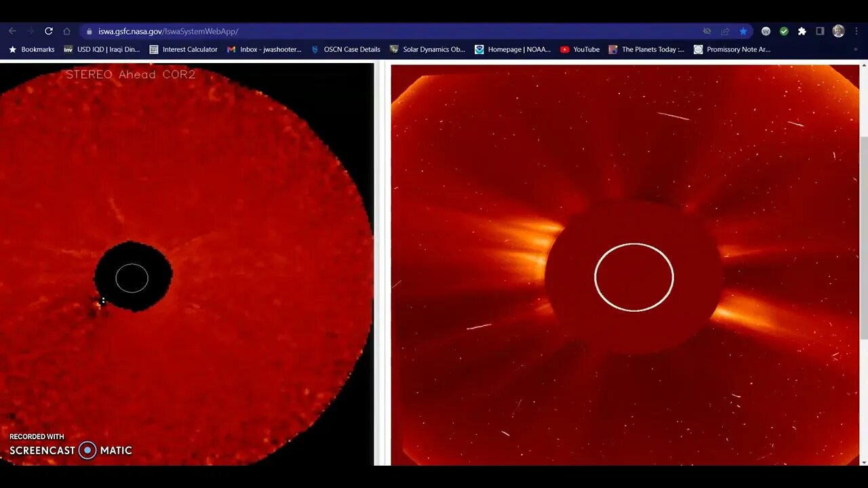This screenshot has height=488, width=868.
Task: Open the Solar Dynamics Observatory bookmark
Action: [427, 49]
